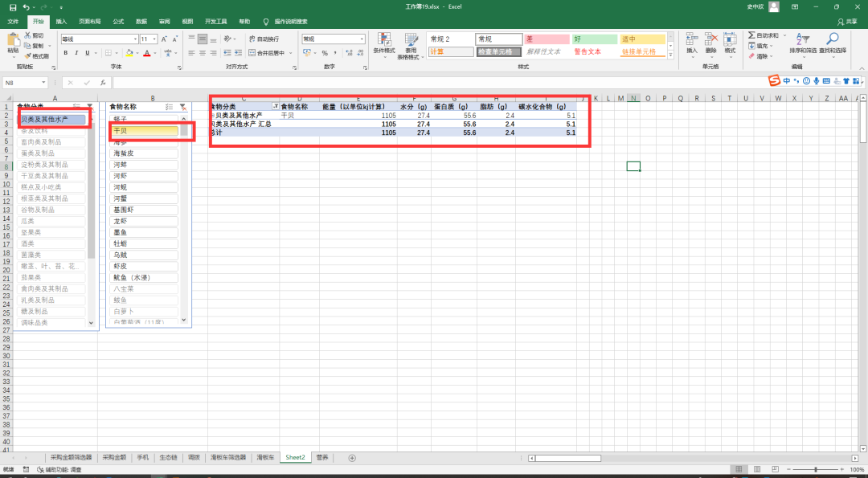Screen dimensions: 868x478
Task: Switch to the 插入 (Insert) ribbon tab
Action: [61, 22]
